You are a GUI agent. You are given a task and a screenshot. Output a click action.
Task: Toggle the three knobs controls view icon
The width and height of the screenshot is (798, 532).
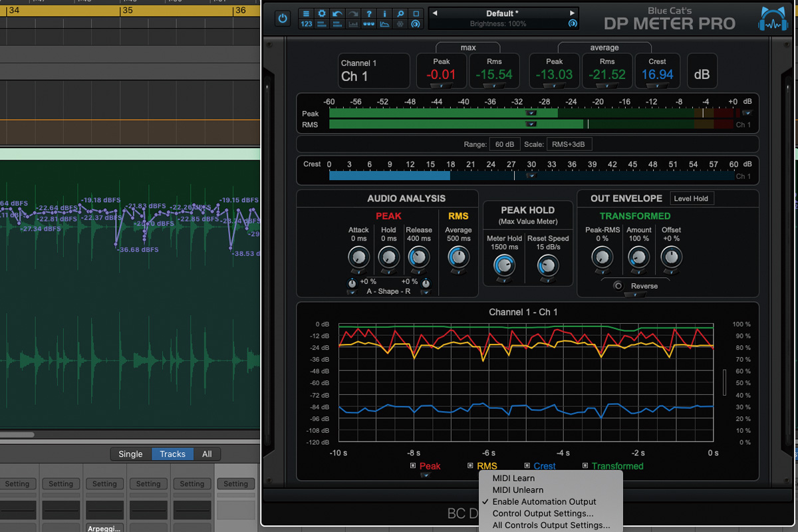click(369, 24)
